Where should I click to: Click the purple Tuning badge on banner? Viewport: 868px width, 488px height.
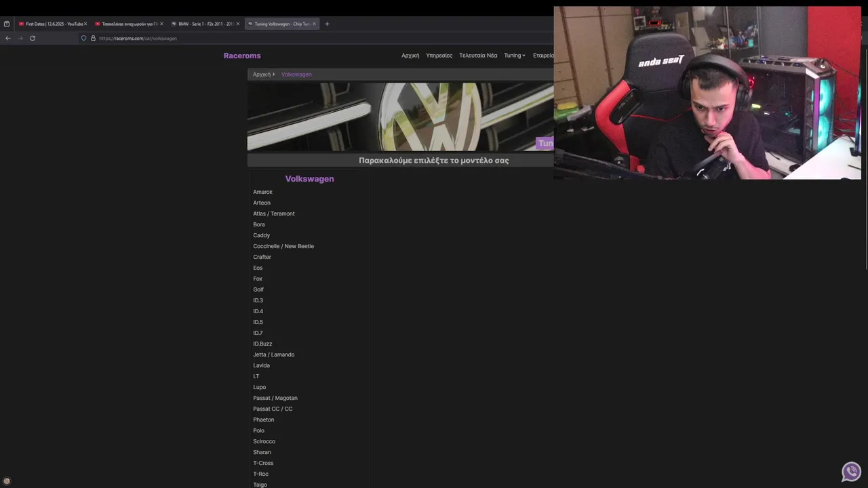pyautogui.click(x=545, y=143)
